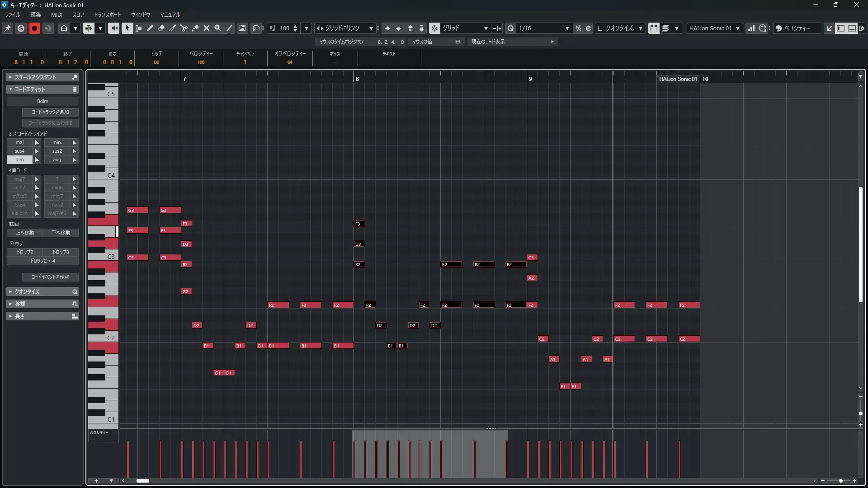The width and height of the screenshot is (868, 488).
Task: Toggle the Solo Editor button
Action: [21, 28]
